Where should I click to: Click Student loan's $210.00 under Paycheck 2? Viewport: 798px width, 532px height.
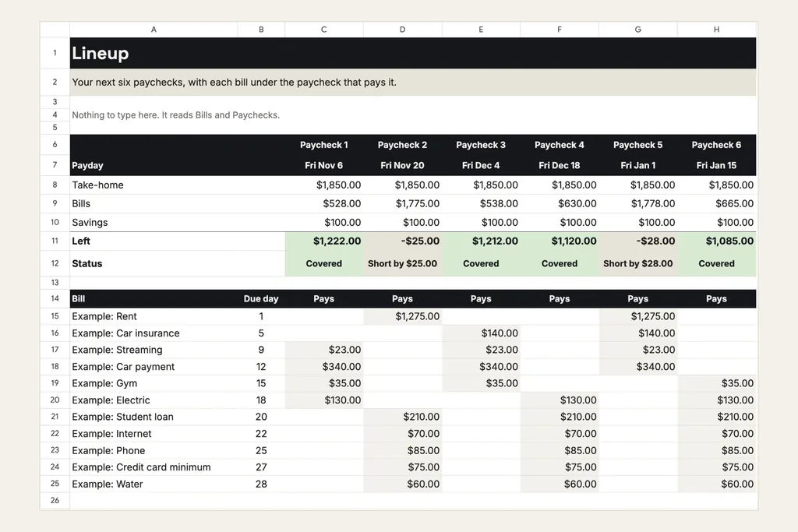coord(403,417)
